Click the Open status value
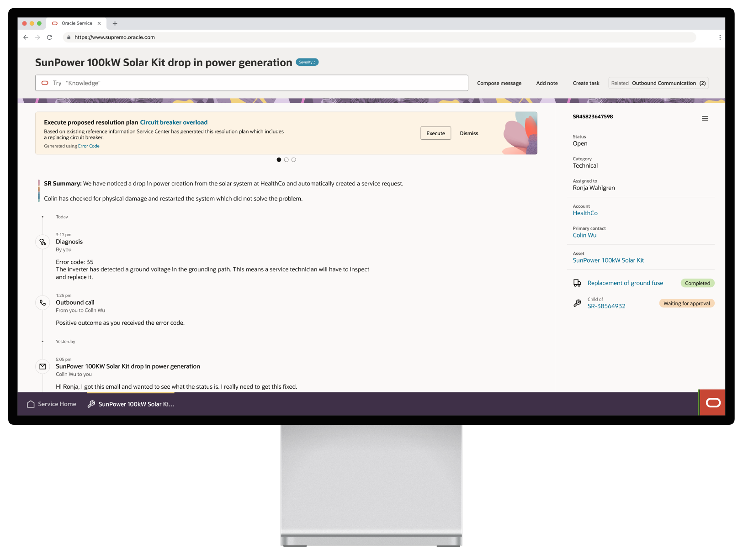The height and width of the screenshot is (560, 743). click(x=580, y=143)
